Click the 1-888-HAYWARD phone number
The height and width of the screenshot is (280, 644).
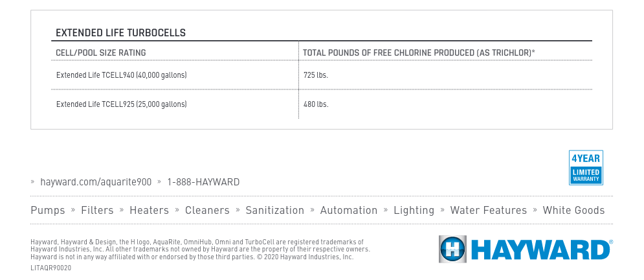pyautogui.click(x=203, y=181)
